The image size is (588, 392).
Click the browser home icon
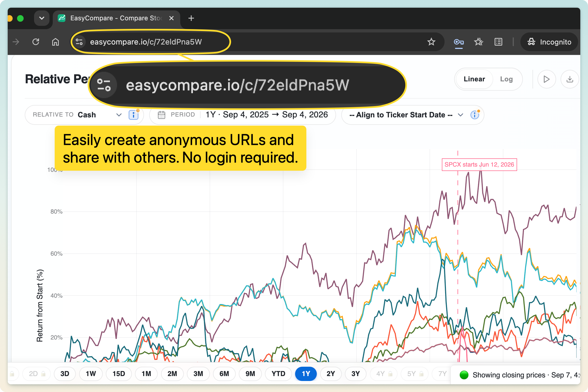coord(56,42)
